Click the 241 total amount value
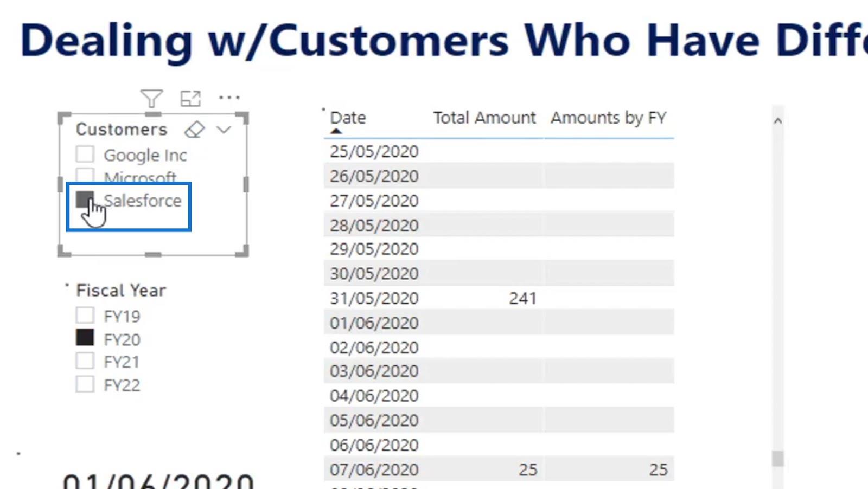Viewport: 868px width, 489px height. [x=522, y=298]
